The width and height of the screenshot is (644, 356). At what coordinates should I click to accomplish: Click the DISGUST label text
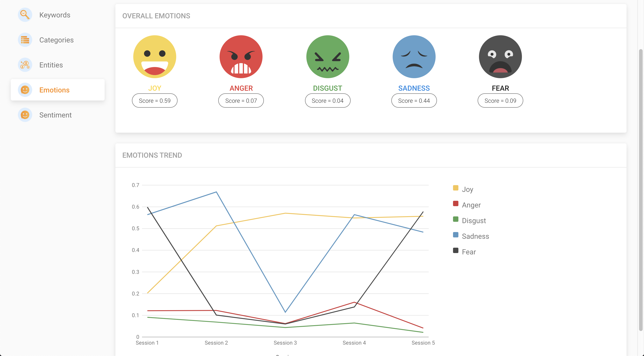[328, 88]
